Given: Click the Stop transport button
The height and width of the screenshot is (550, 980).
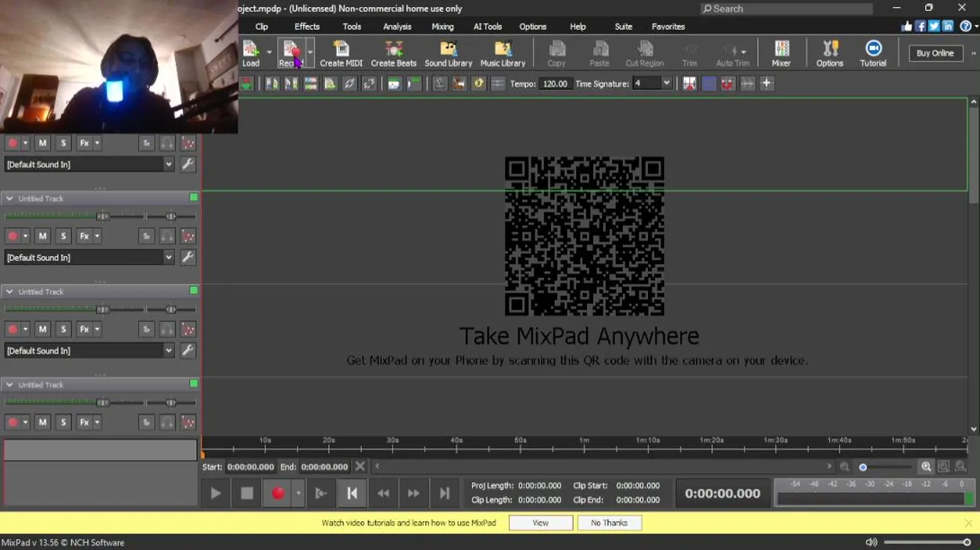Looking at the screenshot, I should (247, 493).
